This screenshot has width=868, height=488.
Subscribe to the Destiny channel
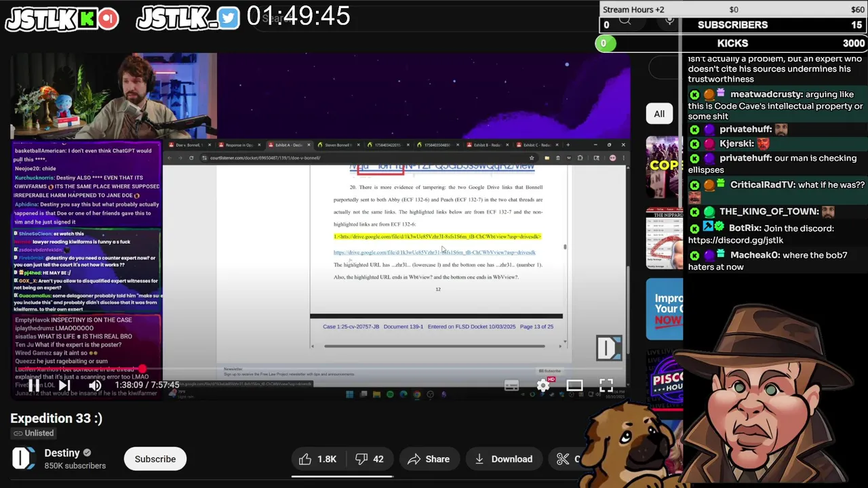point(155,459)
